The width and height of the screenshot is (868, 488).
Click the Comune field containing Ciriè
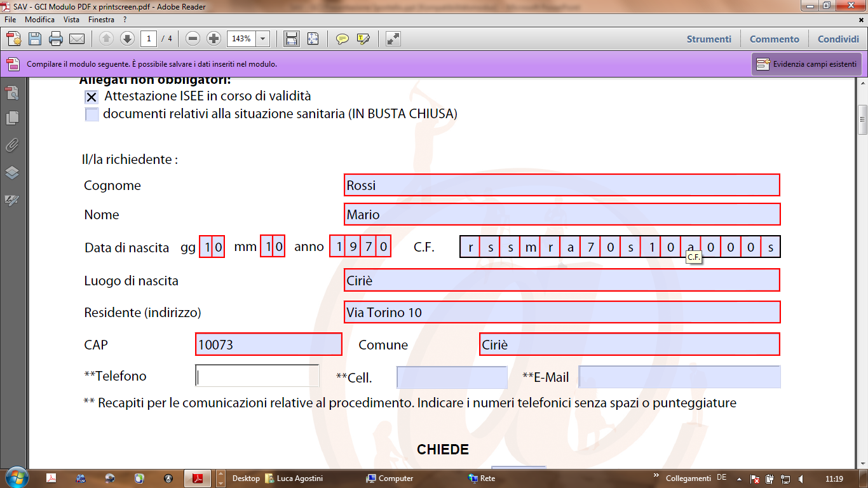tap(630, 344)
